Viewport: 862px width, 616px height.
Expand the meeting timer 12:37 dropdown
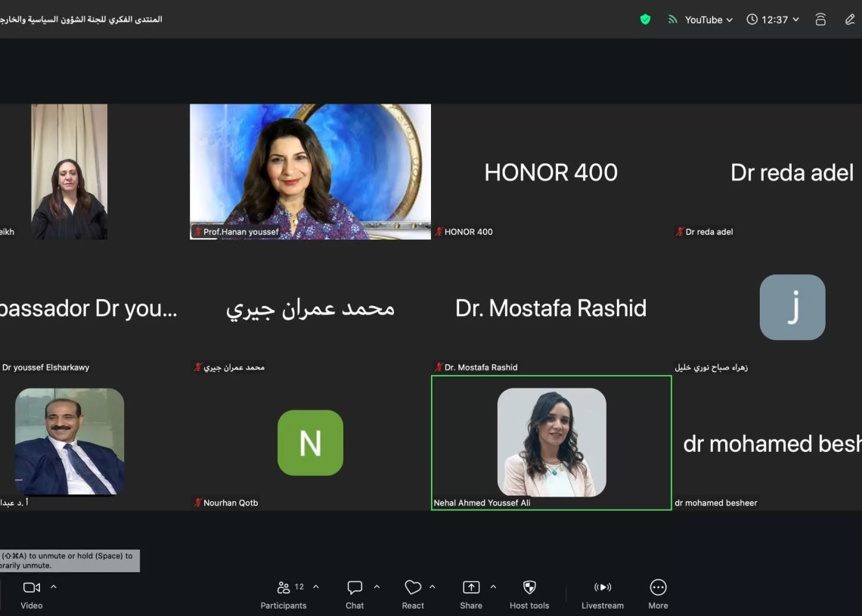click(795, 20)
